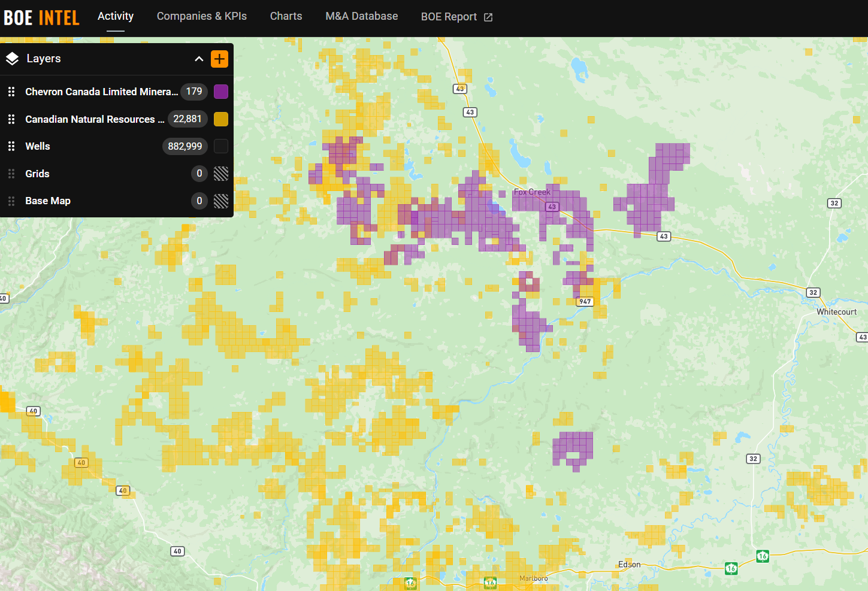Image resolution: width=868 pixels, height=591 pixels.
Task: Go to the Charts tab
Action: [286, 16]
